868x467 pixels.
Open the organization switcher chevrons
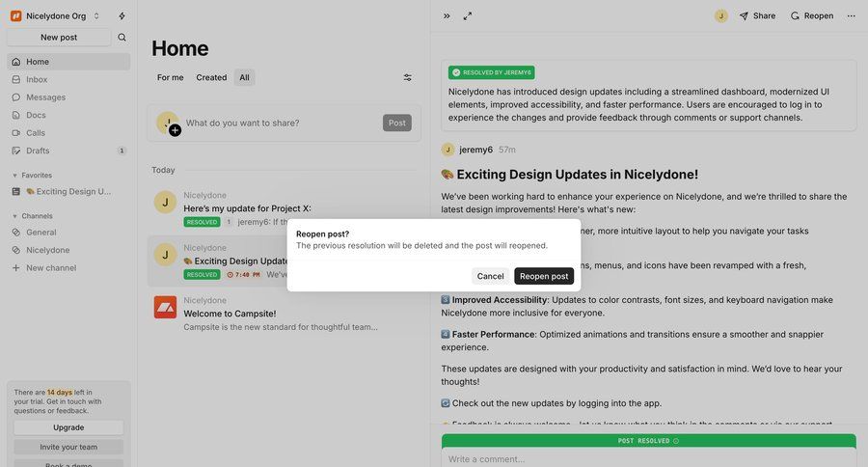pyautogui.click(x=96, y=16)
